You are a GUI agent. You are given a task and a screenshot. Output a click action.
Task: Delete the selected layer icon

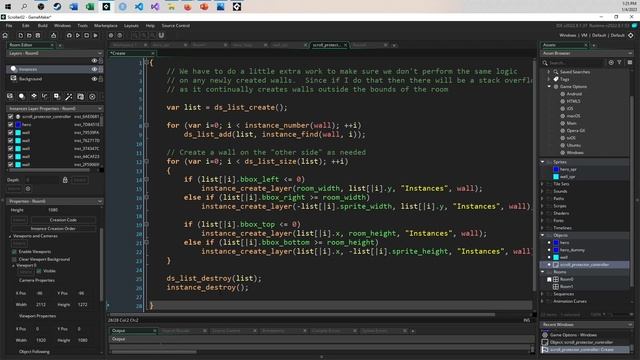coord(92,96)
